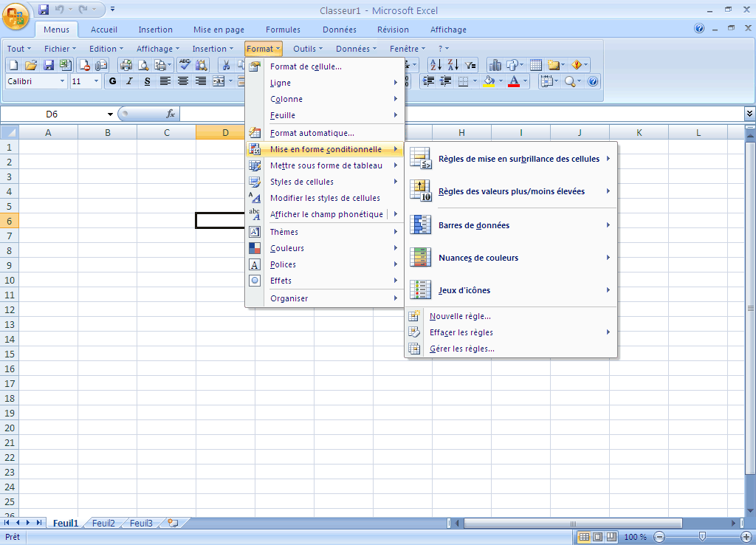Choose Format automatique... menu entry
The width and height of the screenshot is (756, 545).
(325, 133)
